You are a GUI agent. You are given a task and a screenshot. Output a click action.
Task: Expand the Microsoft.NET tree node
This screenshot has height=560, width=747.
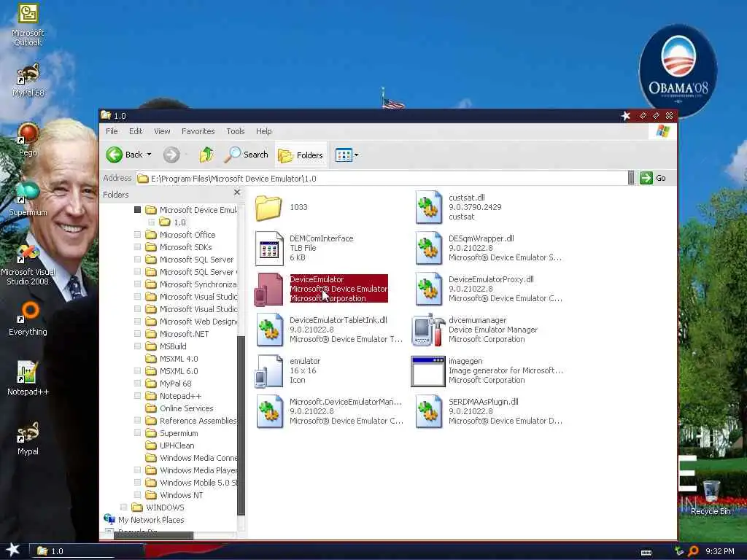(x=137, y=333)
